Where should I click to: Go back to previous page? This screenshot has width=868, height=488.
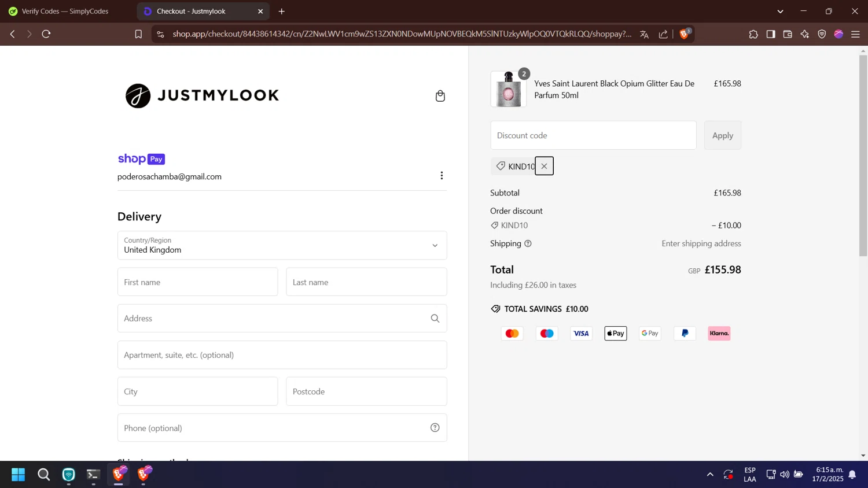pyautogui.click(x=12, y=34)
